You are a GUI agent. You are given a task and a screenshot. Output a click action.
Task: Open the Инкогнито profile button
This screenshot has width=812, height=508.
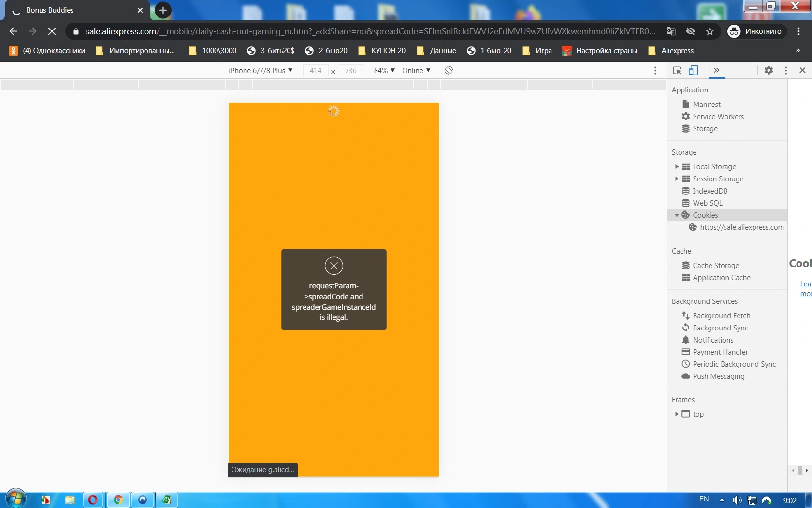tap(755, 31)
